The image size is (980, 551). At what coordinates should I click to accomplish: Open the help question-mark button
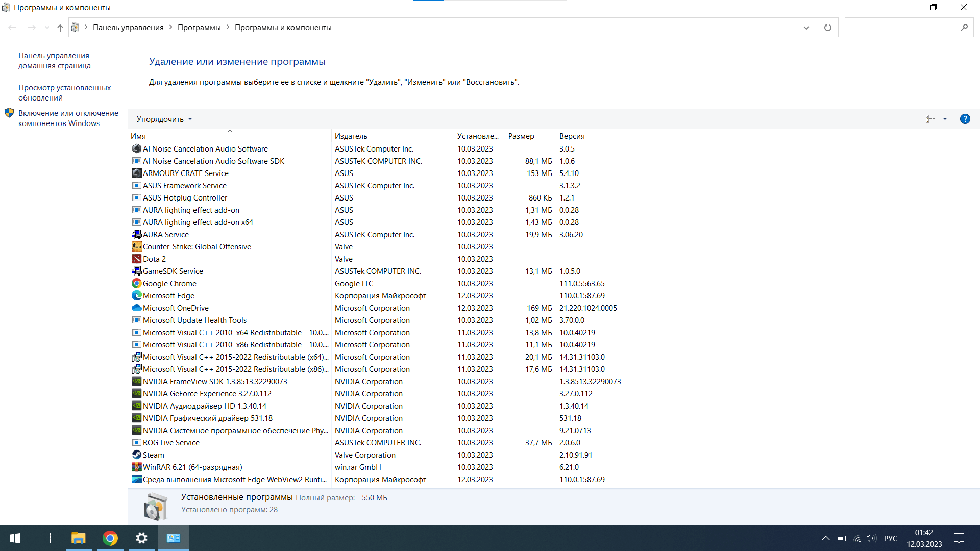click(965, 119)
